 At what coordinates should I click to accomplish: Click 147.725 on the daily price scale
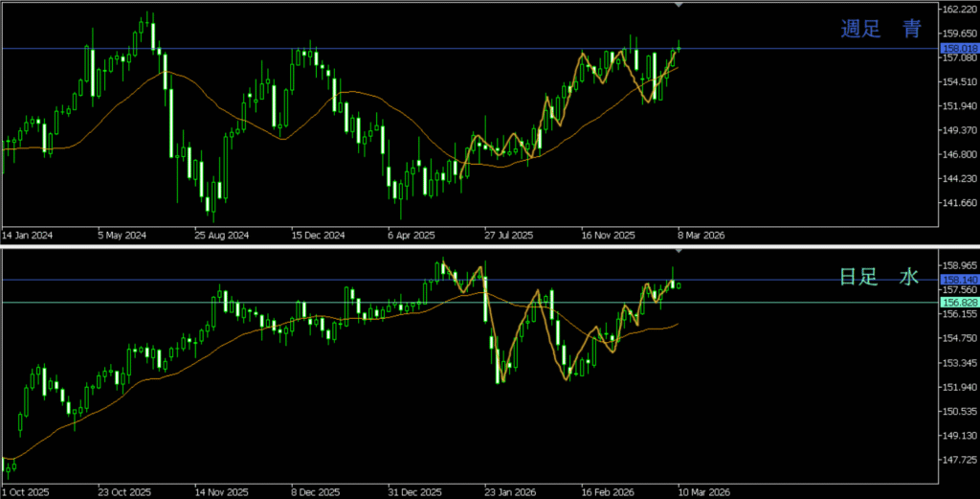[x=957, y=461]
